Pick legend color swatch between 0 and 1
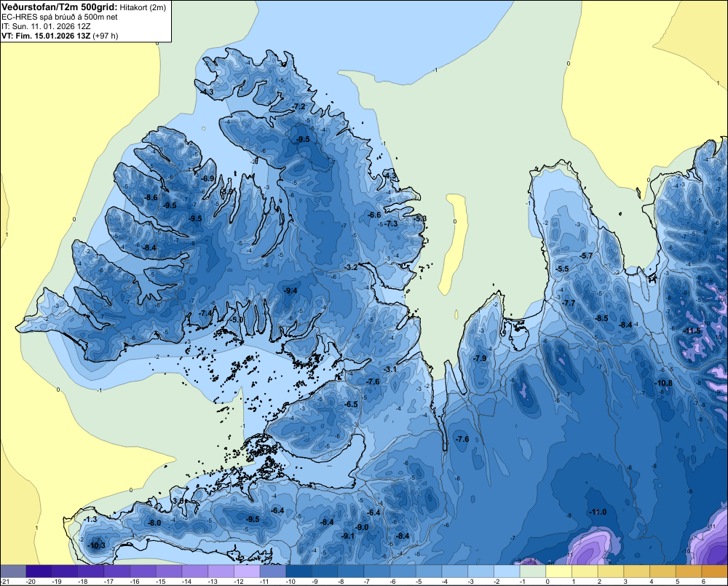The image size is (728, 586). tap(559, 571)
